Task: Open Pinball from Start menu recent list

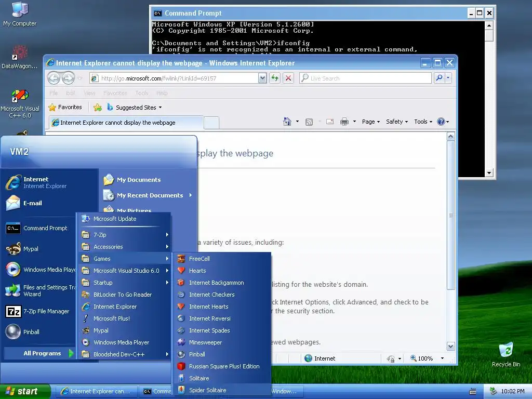Action: [40, 332]
